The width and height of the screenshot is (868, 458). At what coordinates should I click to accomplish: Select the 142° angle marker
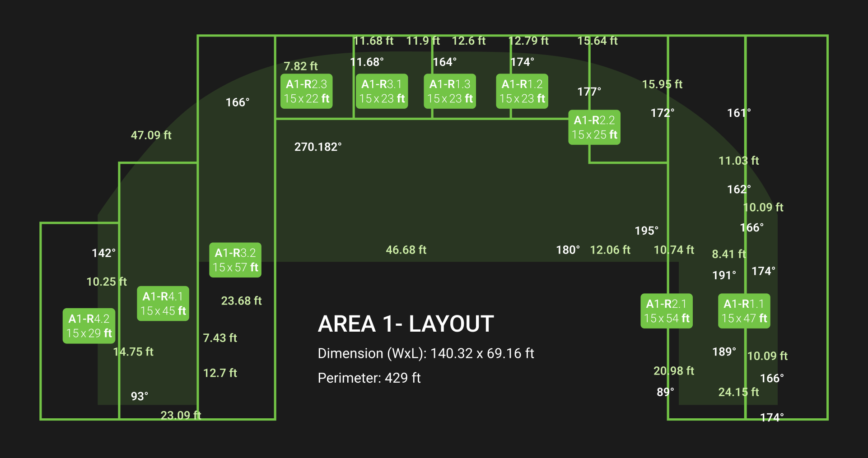(x=104, y=253)
